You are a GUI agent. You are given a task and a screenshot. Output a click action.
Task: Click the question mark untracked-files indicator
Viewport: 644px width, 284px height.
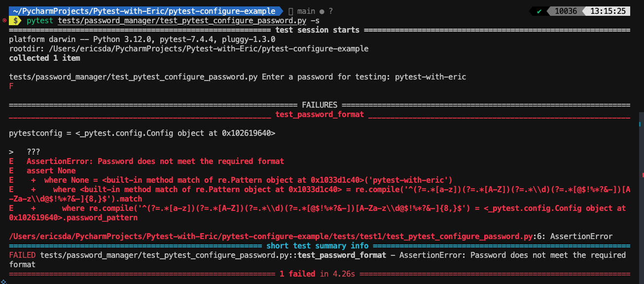(330, 11)
